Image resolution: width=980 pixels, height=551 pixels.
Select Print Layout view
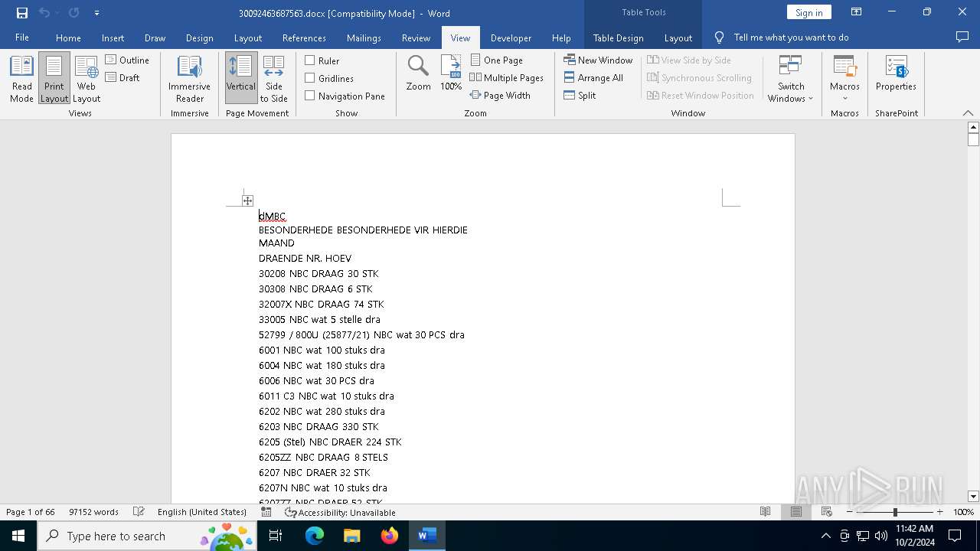[54, 79]
